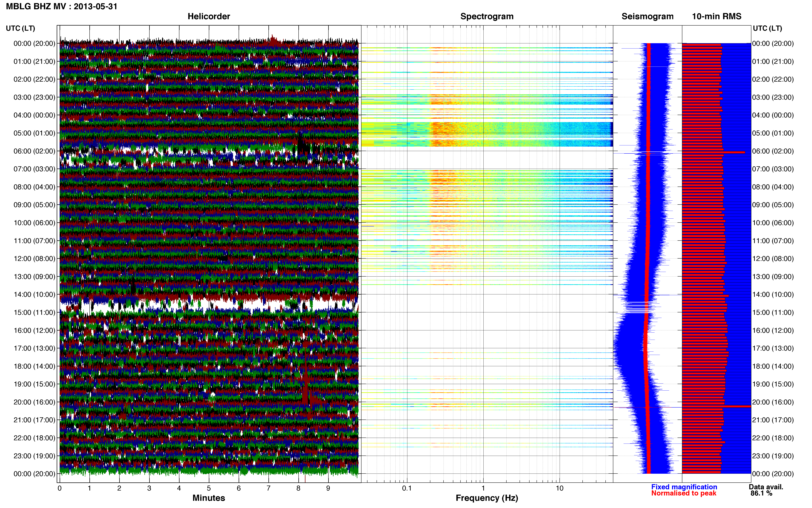Click the 'Normalised to peak' legend text
Viewport: 812px width, 508px height.
pos(684,493)
